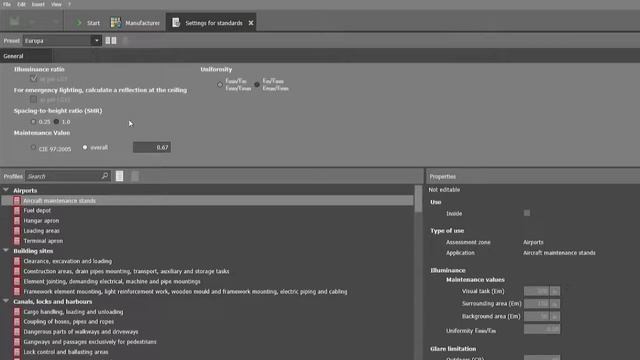The image size is (640, 360).
Task: Click the white list view icon next to Profiles search
Action: pos(119,176)
